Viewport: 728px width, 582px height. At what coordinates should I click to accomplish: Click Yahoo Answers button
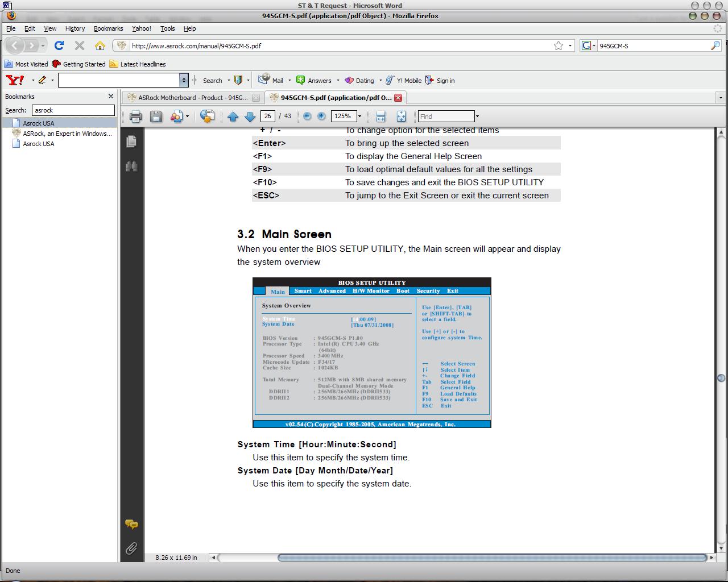pos(315,80)
